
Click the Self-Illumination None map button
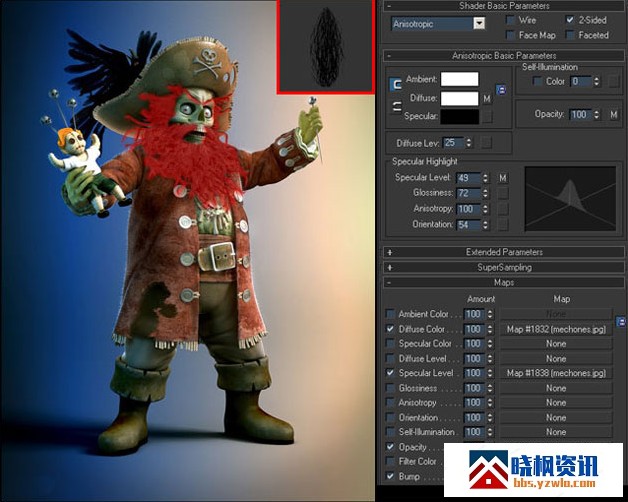[556, 432]
